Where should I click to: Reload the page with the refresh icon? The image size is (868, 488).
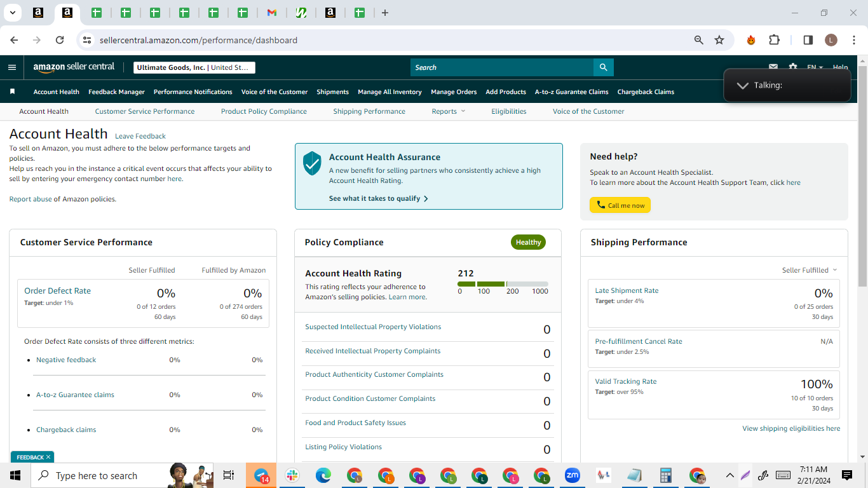(60, 40)
